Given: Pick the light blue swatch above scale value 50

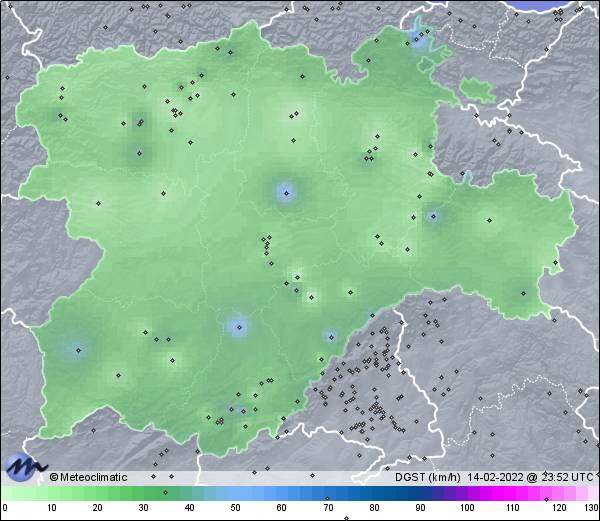Looking at the screenshot, I should [235, 493].
